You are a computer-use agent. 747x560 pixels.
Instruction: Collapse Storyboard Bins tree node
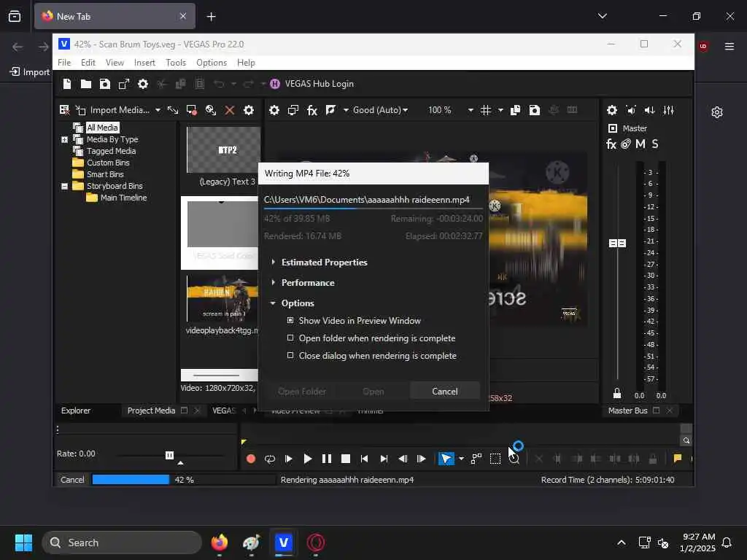coord(64,186)
